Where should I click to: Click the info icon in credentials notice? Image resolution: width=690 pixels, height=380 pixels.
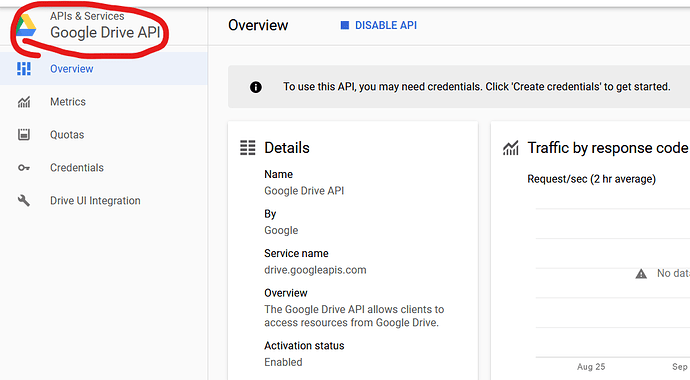(256, 87)
